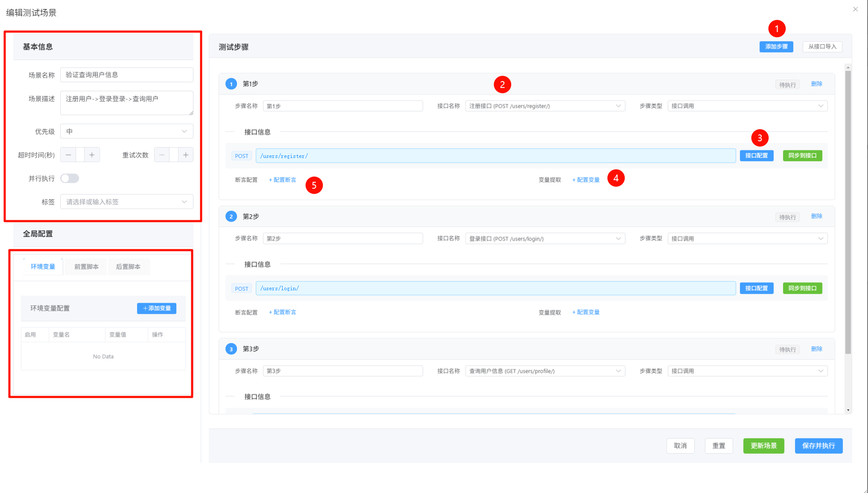Screen dimensions: 868x493
Task: Decrease retry count with minus icon
Action: tap(162, 155)
